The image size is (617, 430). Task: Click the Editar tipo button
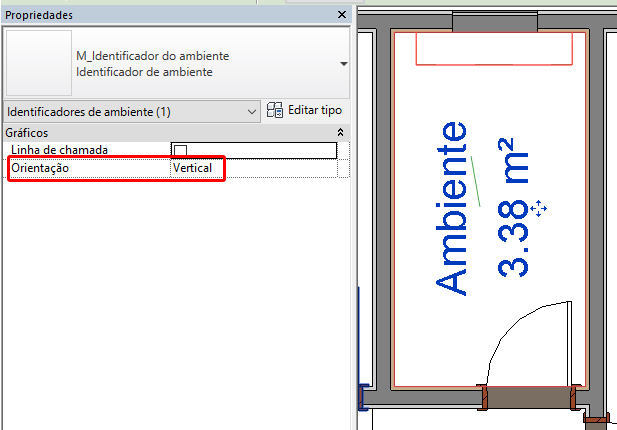[x=304, y=110]
